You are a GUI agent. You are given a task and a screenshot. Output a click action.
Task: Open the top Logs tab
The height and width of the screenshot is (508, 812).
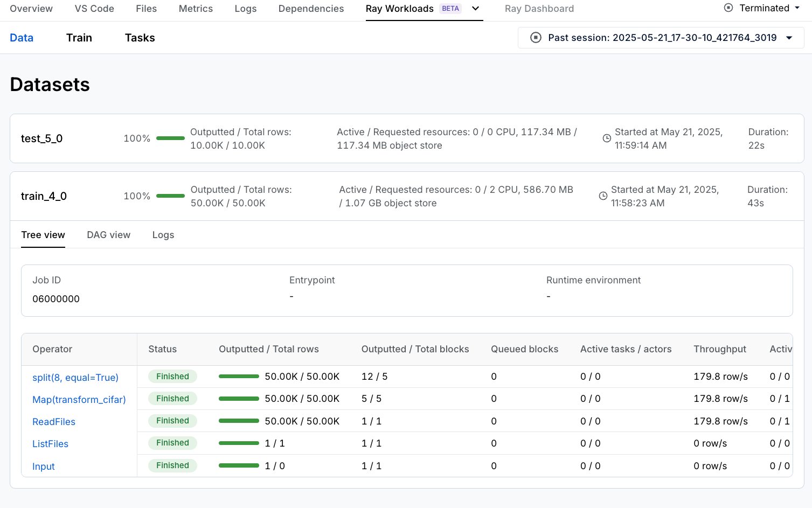(x=246, y=9)
